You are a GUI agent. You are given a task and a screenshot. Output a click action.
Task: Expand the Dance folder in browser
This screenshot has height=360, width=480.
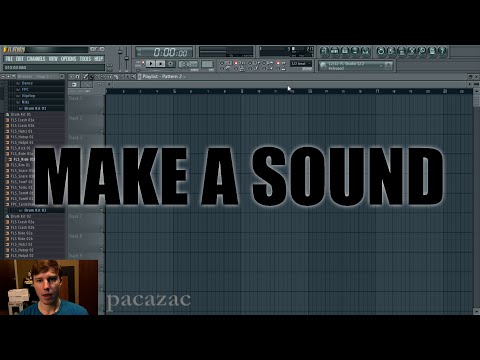pos(27,83)
